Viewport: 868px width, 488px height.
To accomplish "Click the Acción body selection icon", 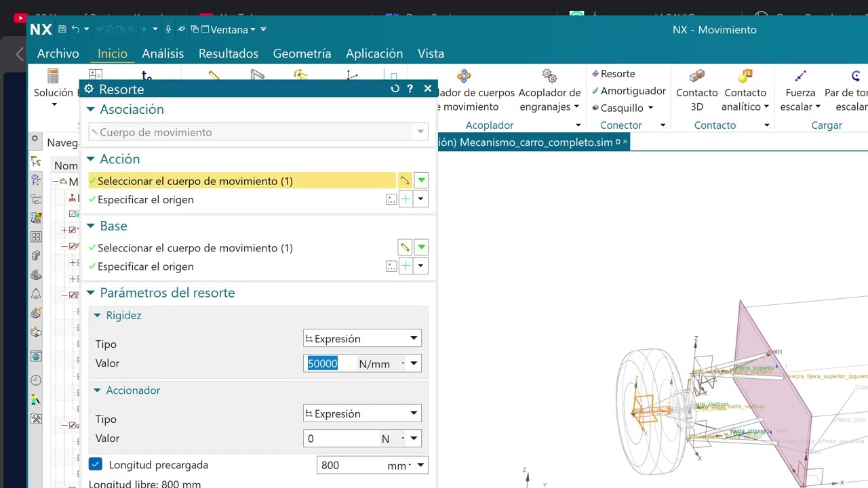I will [405, 180].
